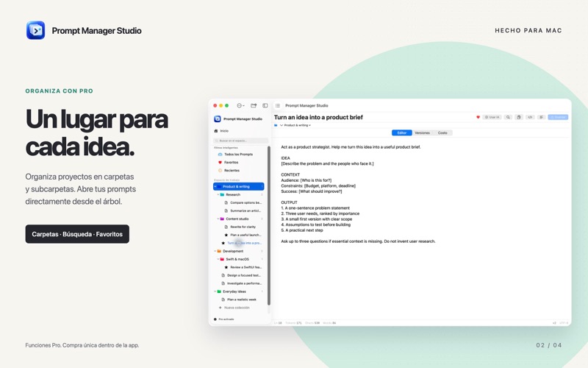The image size is (588, 368).
Task: Select the Research folder icon
Action: click(222, 194)
